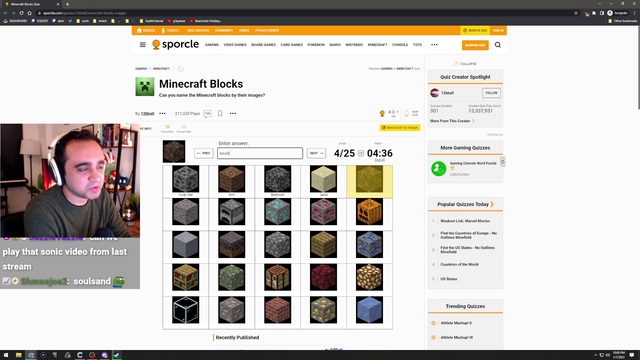The image size is (640, 360).
Task: Click the Enter answer text field
Action: coord(260,153)
